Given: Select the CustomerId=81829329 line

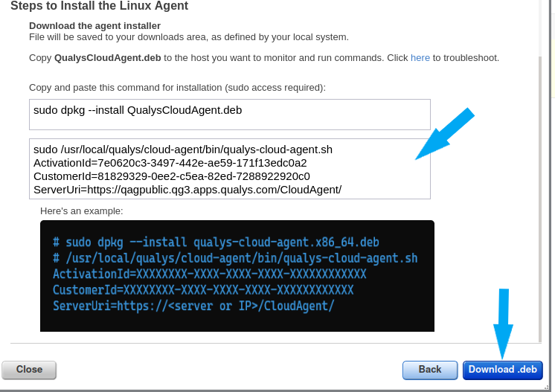Looking at the screenshot, I should point(172,176).
